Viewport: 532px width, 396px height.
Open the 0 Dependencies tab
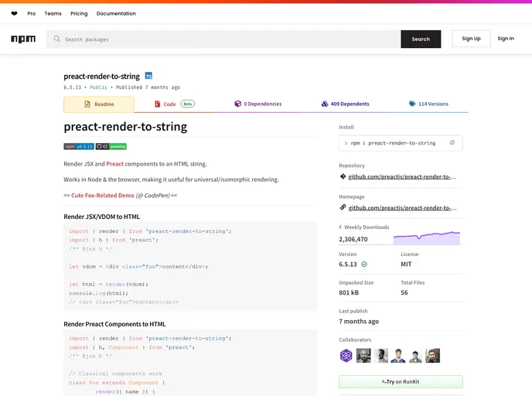(257, 104)
